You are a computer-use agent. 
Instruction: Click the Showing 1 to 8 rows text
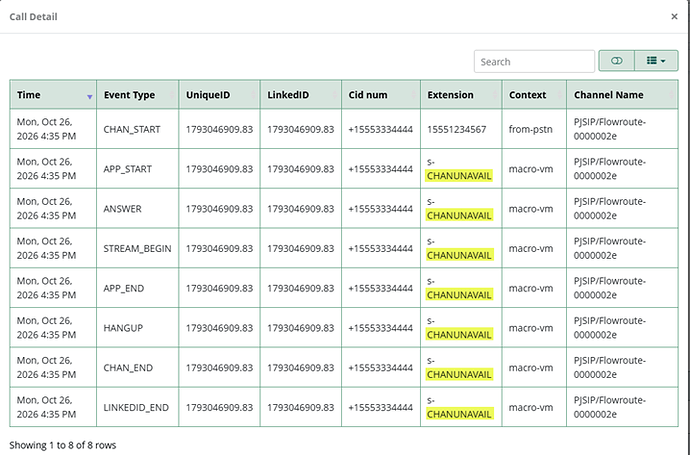62,445
